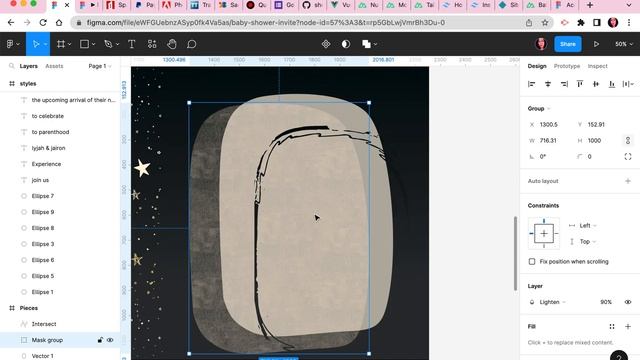Reload the browser page
This screenshot has width=640, height=360.
coord(43,22)
